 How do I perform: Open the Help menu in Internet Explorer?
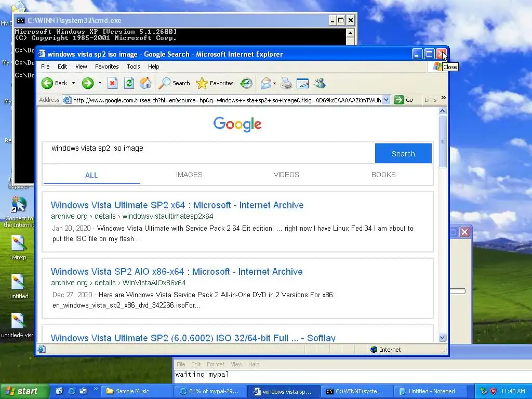tap(153, 66)
